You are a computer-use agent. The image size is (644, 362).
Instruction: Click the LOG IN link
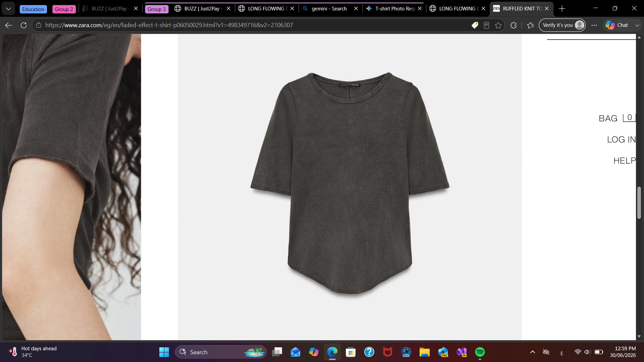(621, 139)
